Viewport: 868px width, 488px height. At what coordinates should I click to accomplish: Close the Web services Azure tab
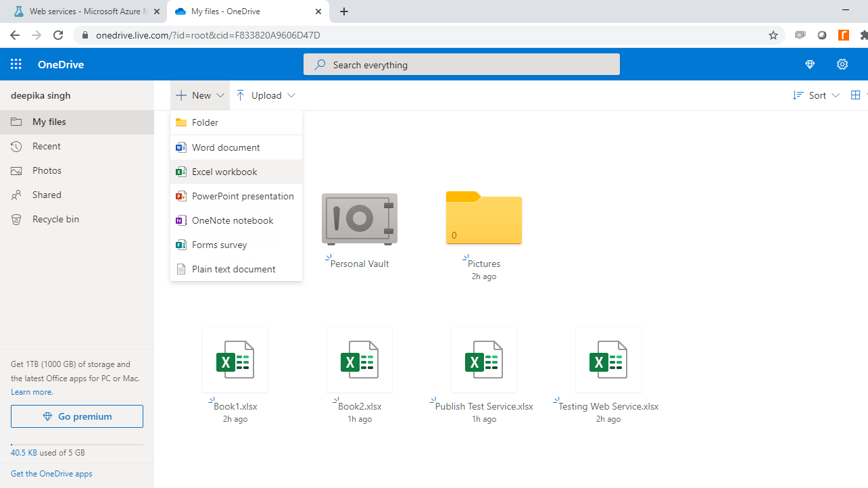[x=157, y=11]
